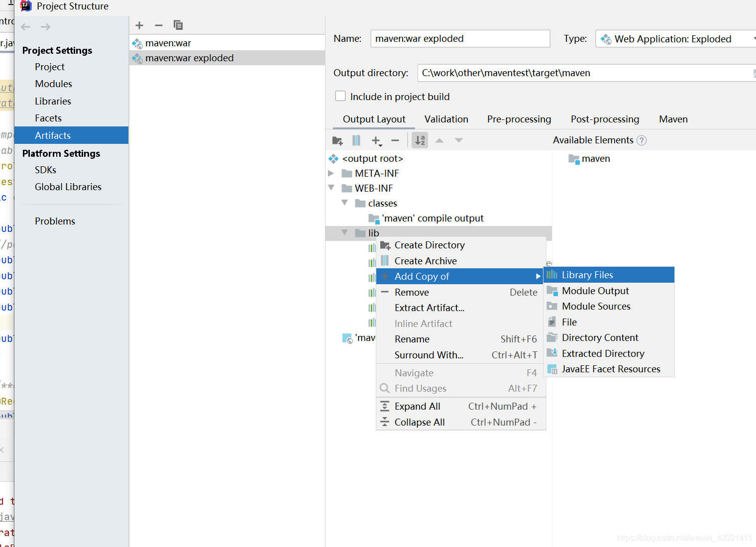Screen dimensions: 756x547
Task: Select File in Add Copy of submenu
Action: (609, 322)
